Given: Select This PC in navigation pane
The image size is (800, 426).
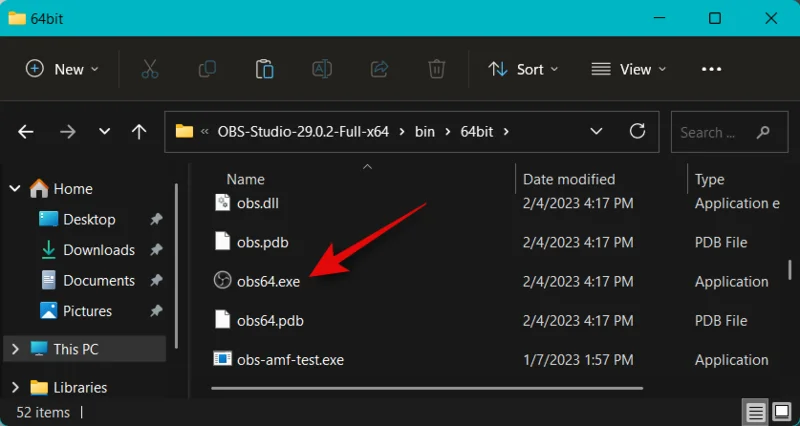Looking at the screenshot, I should (x=76, y=349).
